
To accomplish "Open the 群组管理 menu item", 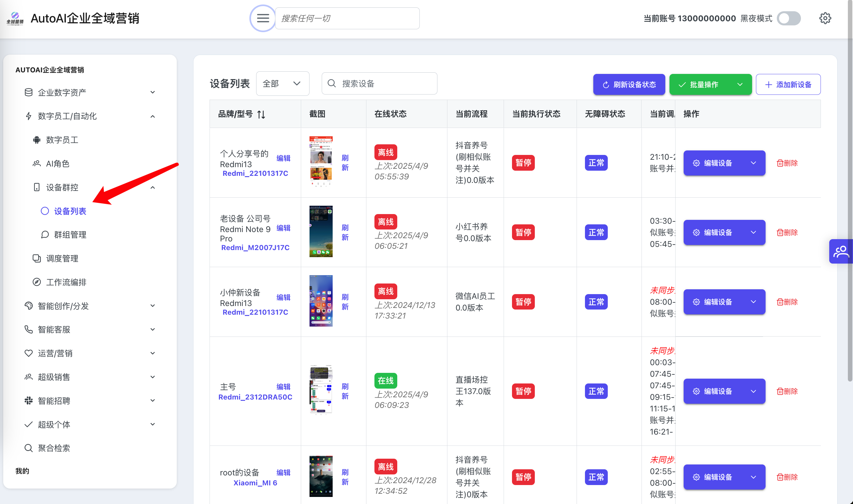I will [x=70, y=234].
